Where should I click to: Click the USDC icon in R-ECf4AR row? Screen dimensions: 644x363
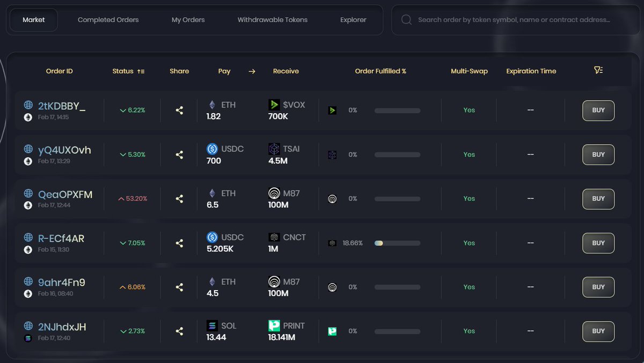click(212, 237)
